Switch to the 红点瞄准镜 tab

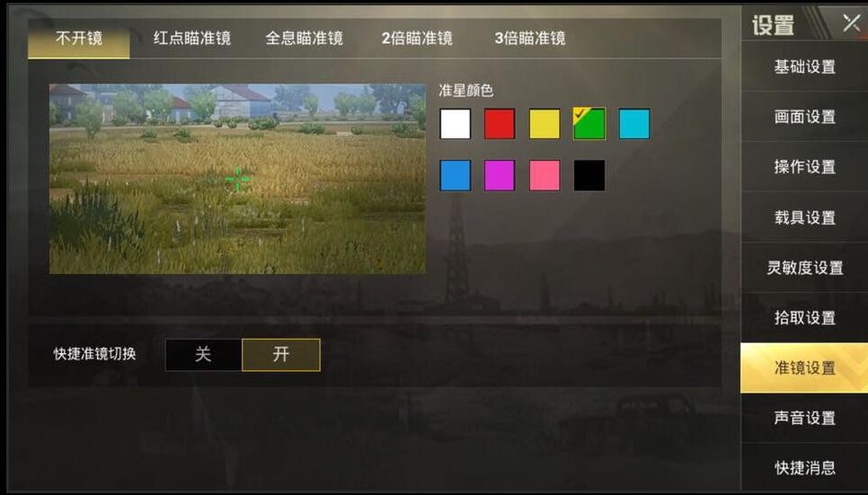coord(192,39)
